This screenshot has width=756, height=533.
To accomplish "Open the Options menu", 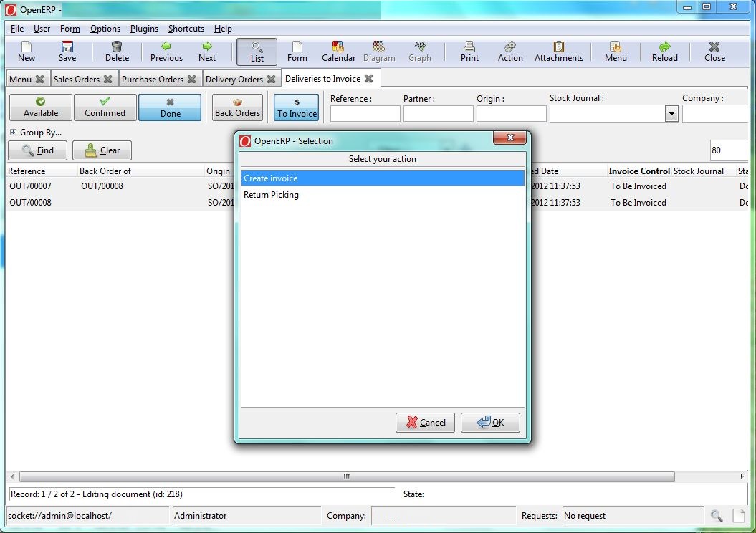I will (105, 29).
